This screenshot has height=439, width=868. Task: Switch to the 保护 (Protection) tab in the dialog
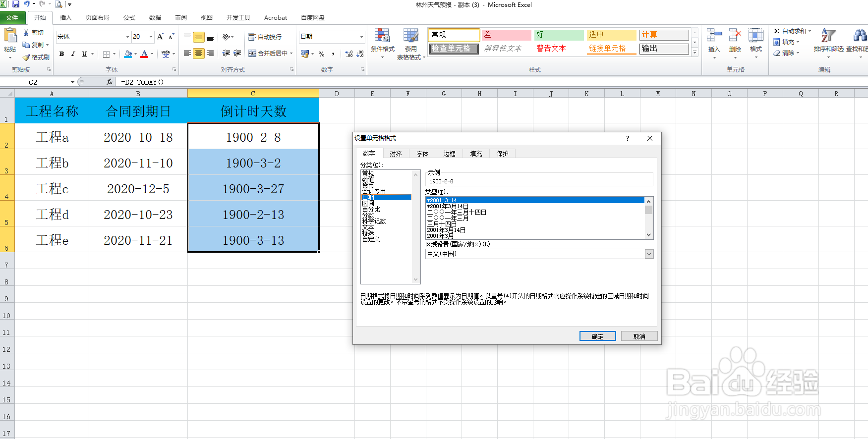pos(503,154)
